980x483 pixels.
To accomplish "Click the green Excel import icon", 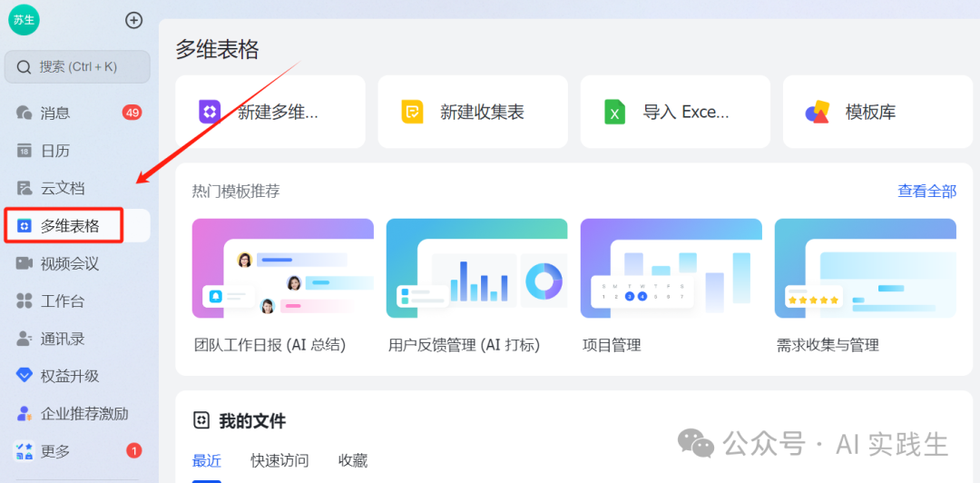I will (x=615, y=112).
